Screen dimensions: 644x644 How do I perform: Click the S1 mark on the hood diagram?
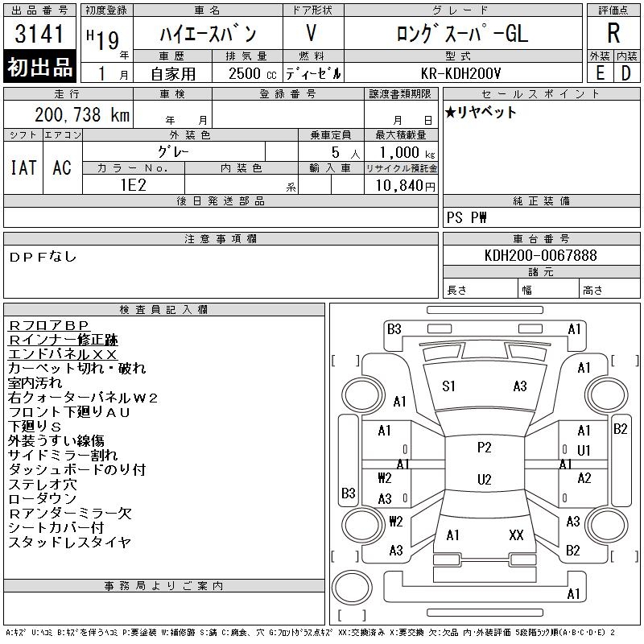tap(448, 386)
